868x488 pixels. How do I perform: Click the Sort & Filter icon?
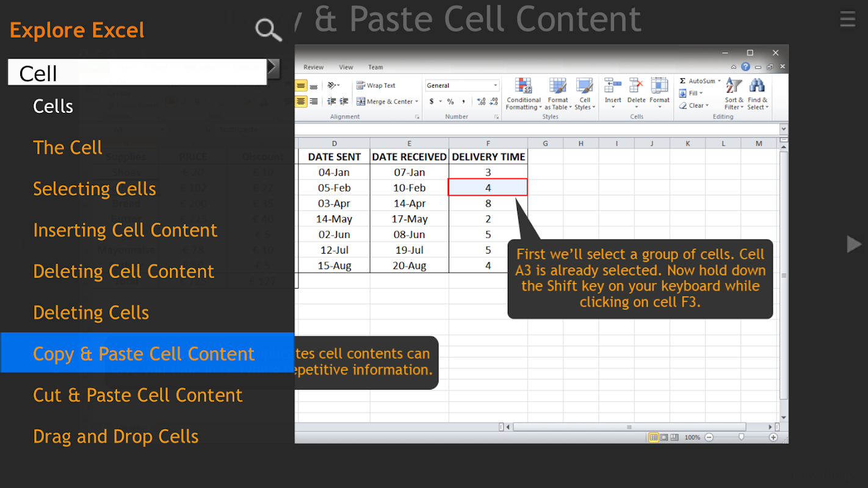point(734,94)
